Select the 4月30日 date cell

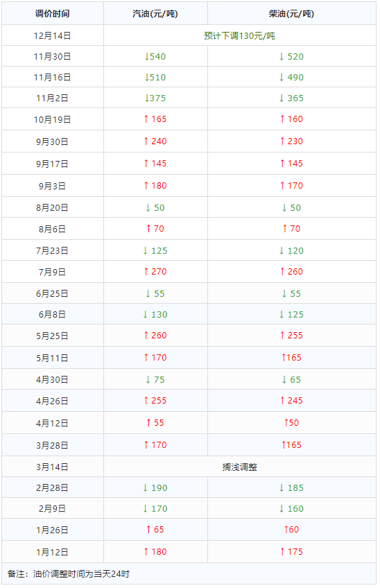tap(53, 380)
